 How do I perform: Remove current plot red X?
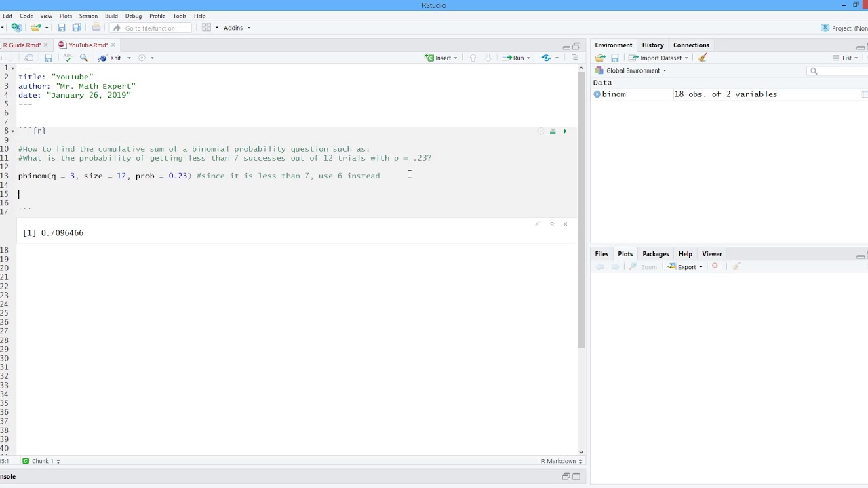click(x=715, y=266)
